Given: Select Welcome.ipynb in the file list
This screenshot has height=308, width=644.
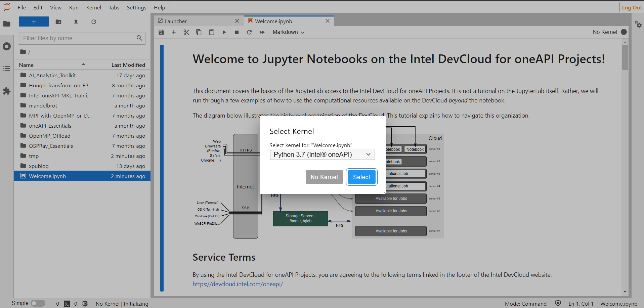Looking at the screenshot, I should (x=82, y=176).
